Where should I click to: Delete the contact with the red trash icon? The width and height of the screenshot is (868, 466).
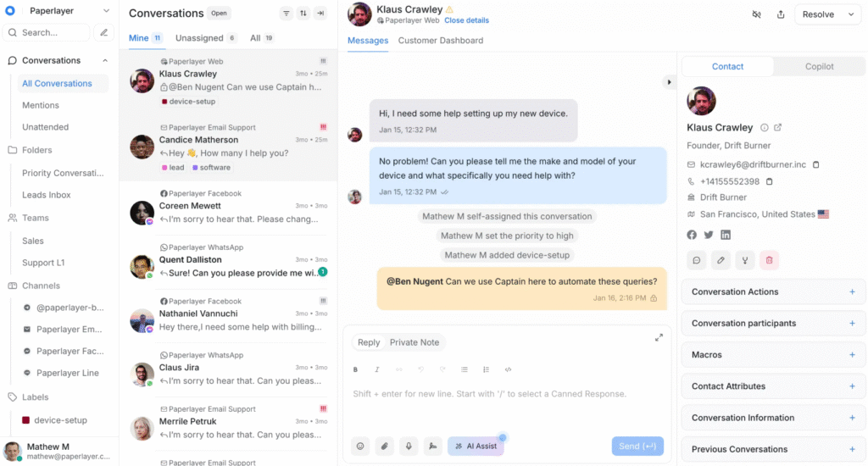click(769, 260)
